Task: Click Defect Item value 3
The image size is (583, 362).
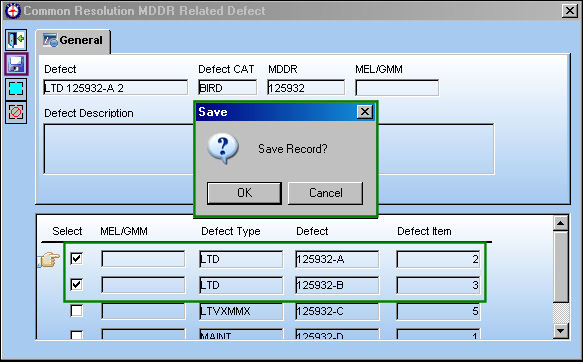Action: 438,285
